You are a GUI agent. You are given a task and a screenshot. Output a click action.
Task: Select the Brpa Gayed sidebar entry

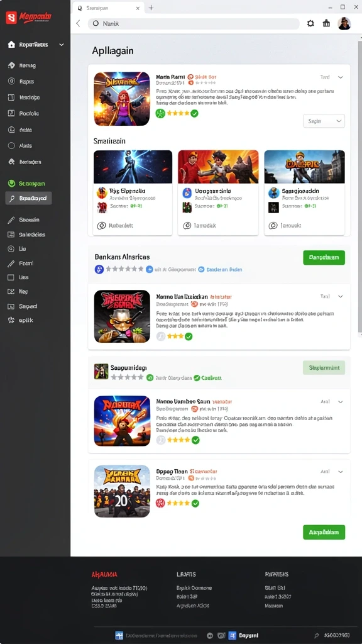pyautogui.click(x=28, y=198)
